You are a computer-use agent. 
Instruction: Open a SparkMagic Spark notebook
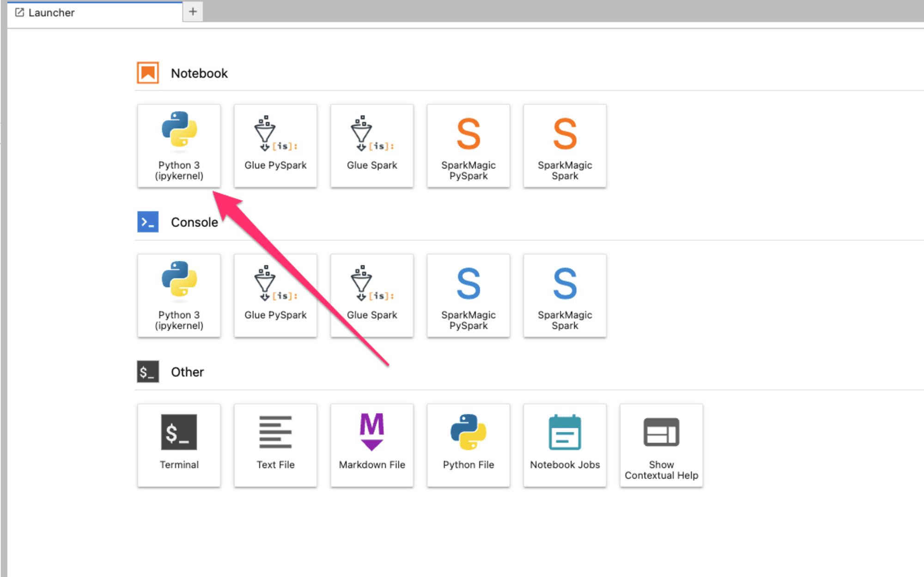coord(565,146)
